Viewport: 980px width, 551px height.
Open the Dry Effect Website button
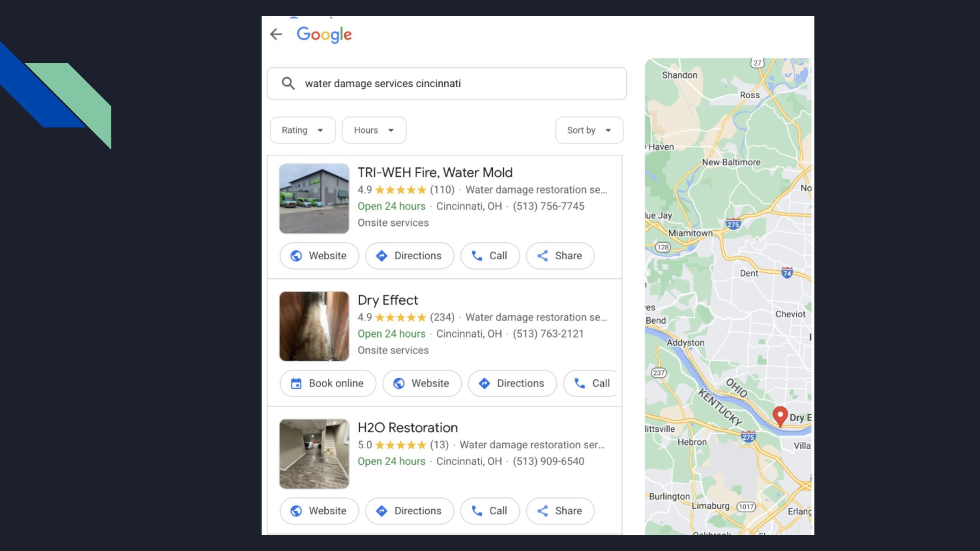[421, 383]
